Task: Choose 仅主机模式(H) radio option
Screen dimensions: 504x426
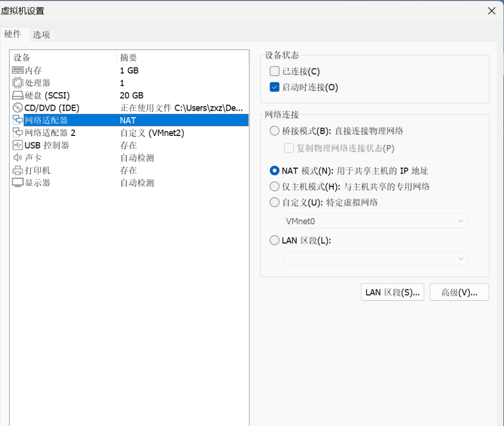Action: click(x=275, y=187)
